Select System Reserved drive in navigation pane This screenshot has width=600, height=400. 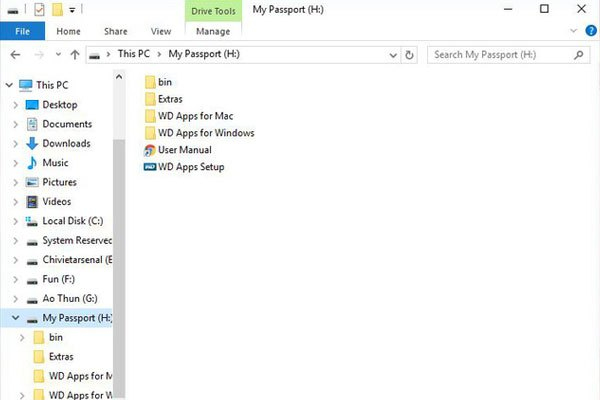tap(77, 240)
